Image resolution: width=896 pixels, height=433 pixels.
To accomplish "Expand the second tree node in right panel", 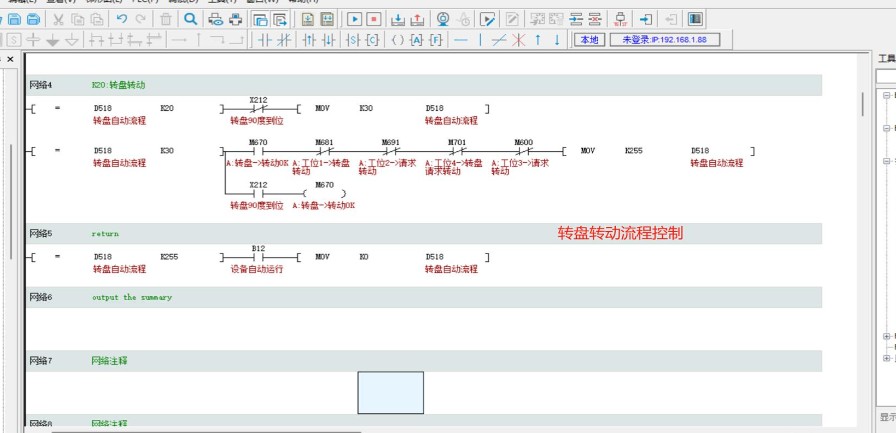I will pos(886,128).
